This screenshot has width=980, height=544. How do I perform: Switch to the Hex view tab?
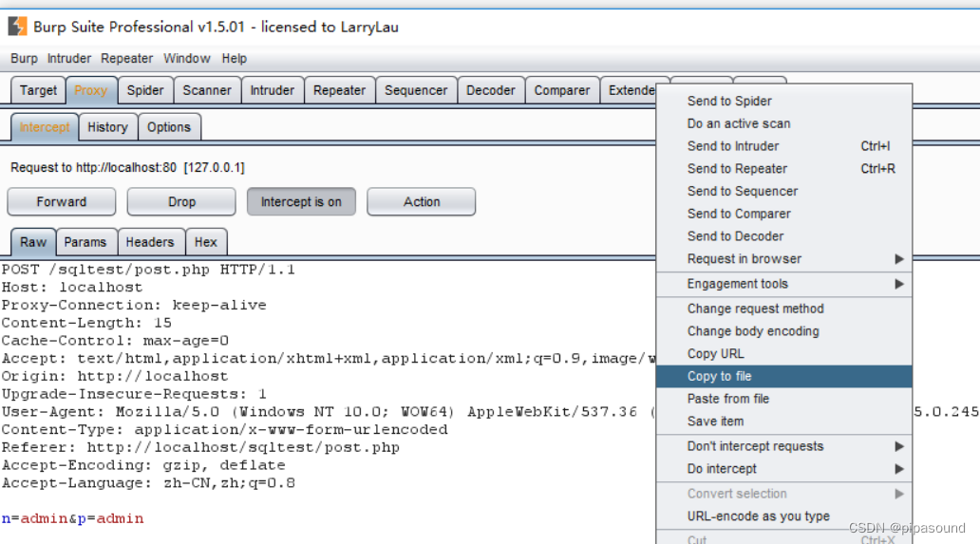[x=206, y=242]
